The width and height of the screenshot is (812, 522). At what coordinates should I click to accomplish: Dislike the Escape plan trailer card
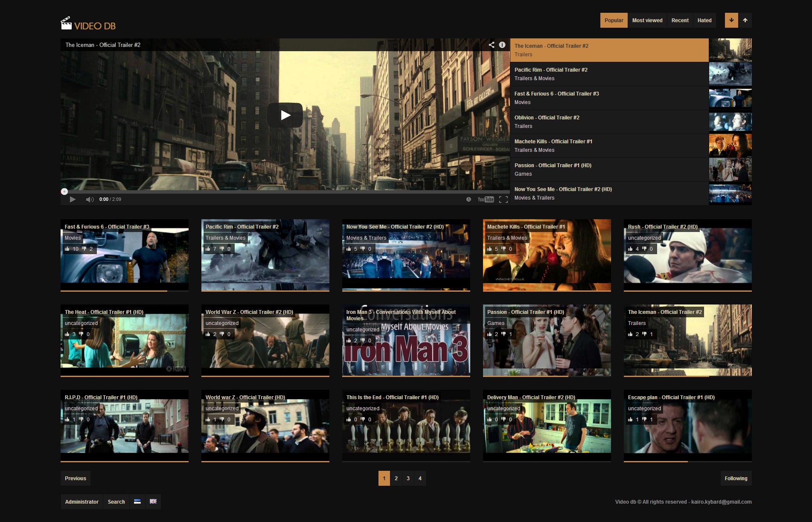[644, 419]
